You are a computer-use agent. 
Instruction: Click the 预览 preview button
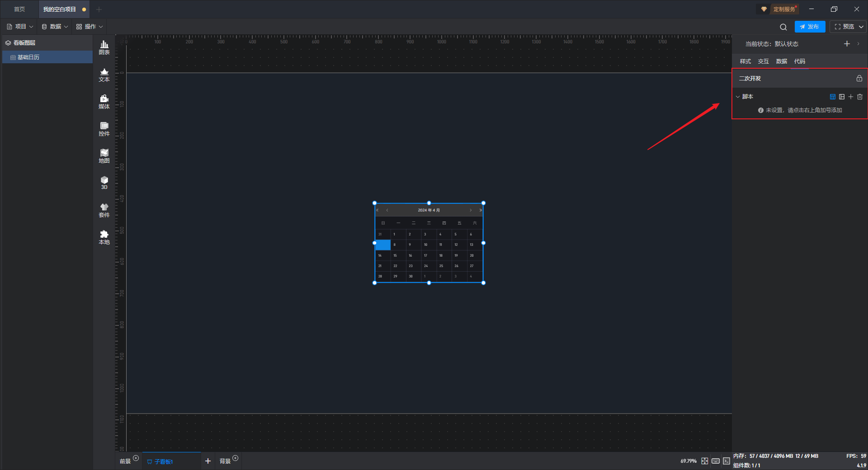[x=844, y=27]
